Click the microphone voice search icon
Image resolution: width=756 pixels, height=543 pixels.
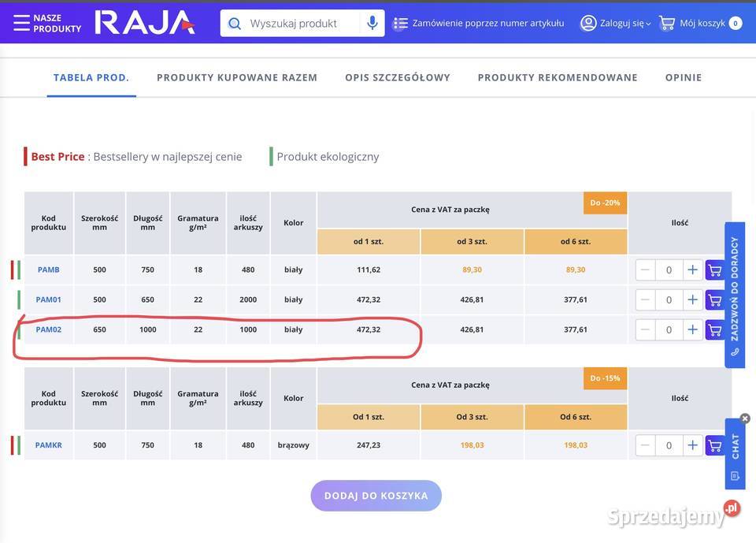(372, 23)
